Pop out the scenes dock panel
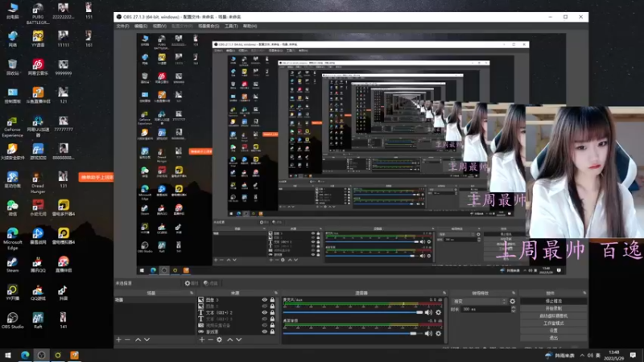This screenshot has height=362, width=644. point(192,293)
